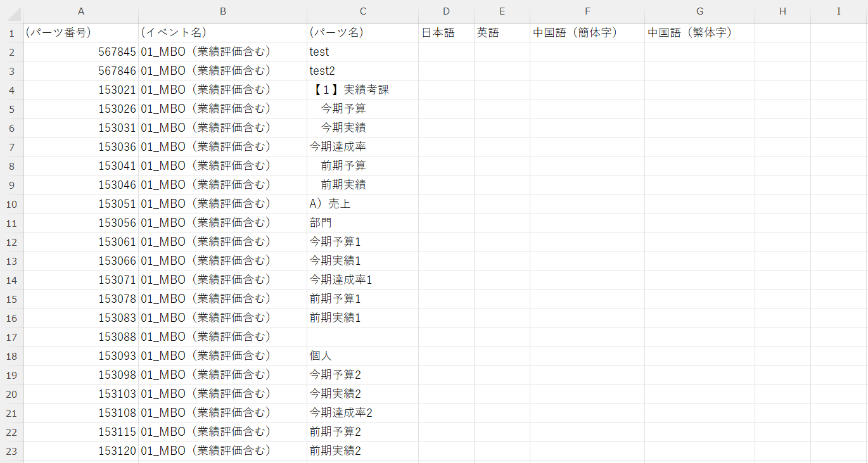Select the cell containing 今期達成率1
The width and height of the screenshot is (868, 463).
point(363,279)
